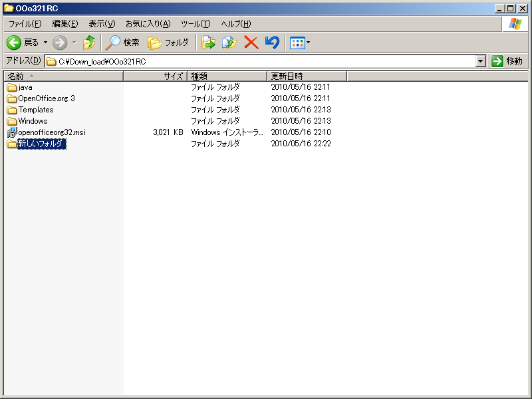Open the ツール(T) menu
The image size is (532, 399).
pyautogui.click(x=196, y=24)
